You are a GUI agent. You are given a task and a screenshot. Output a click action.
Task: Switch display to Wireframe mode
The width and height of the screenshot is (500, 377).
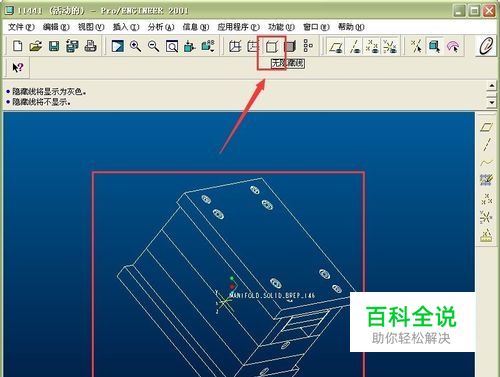pyautogui.click(x=235, y=46)
